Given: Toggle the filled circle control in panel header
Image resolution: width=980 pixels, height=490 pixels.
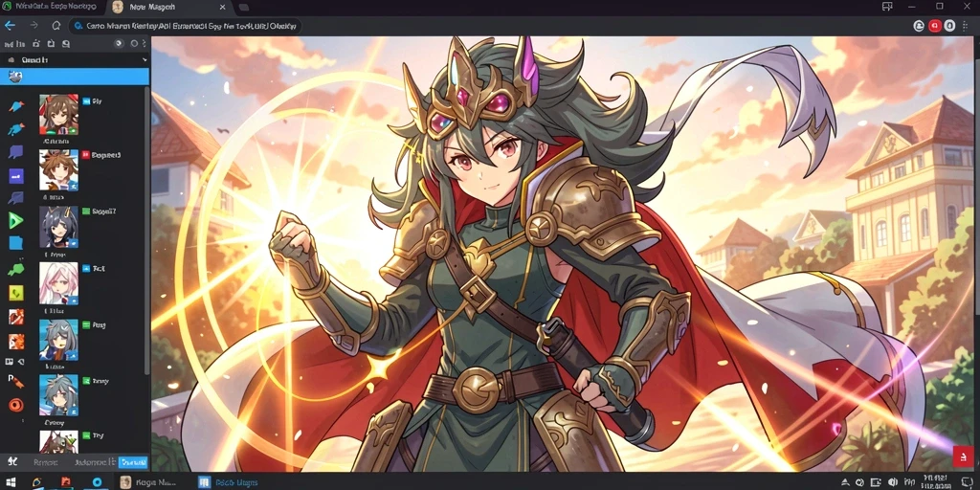Looking at the screenshot, I should (119, 44).
